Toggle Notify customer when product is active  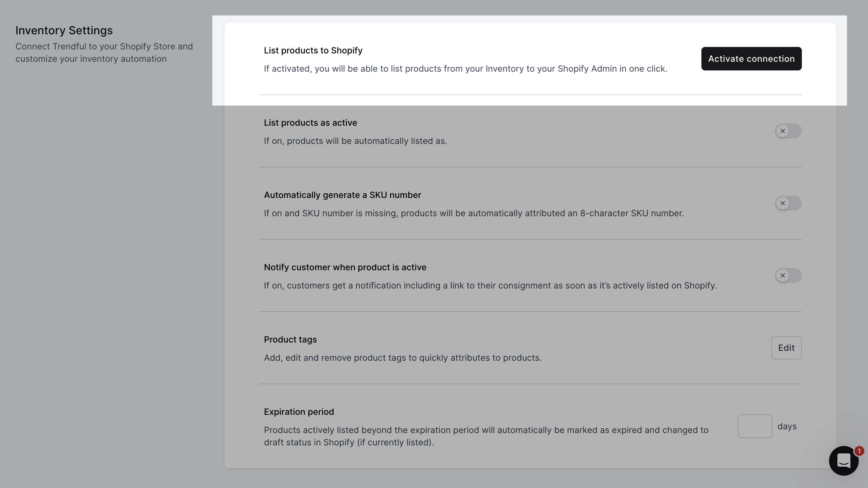click(787, 276)
